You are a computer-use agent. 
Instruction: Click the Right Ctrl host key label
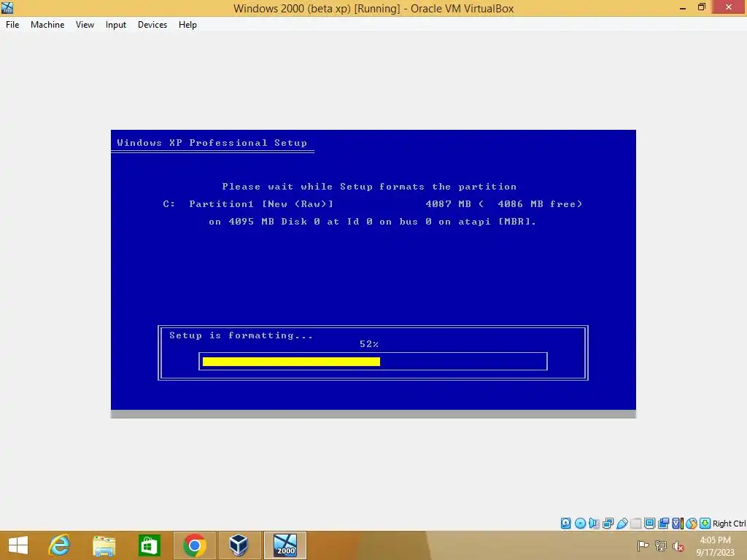[729, 524]
